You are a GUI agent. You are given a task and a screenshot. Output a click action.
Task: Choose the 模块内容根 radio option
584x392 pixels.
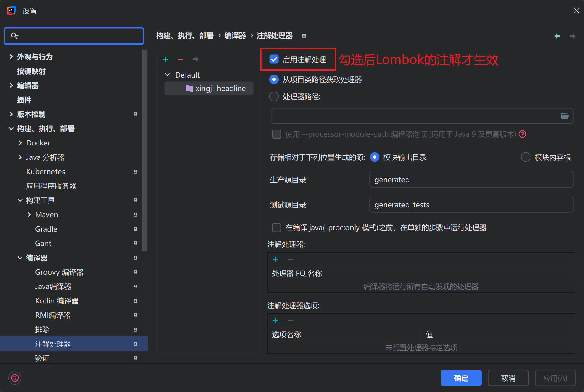tap(526, 157)
